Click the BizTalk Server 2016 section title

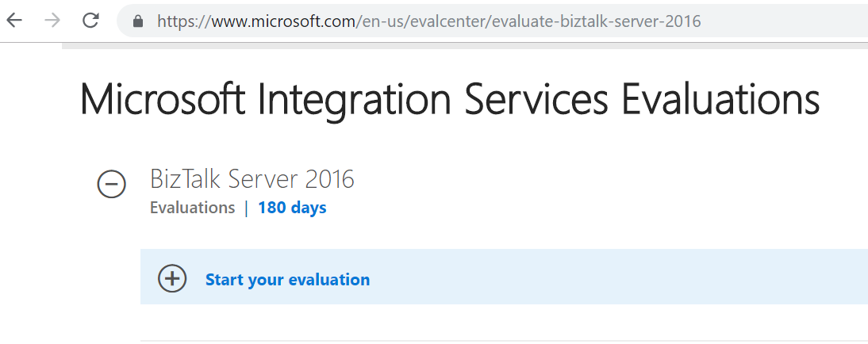[252, 179]
